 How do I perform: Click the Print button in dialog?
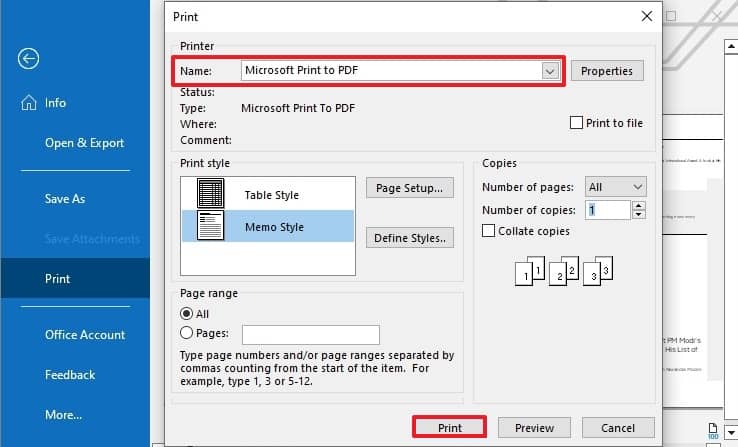tap(449, 427)
